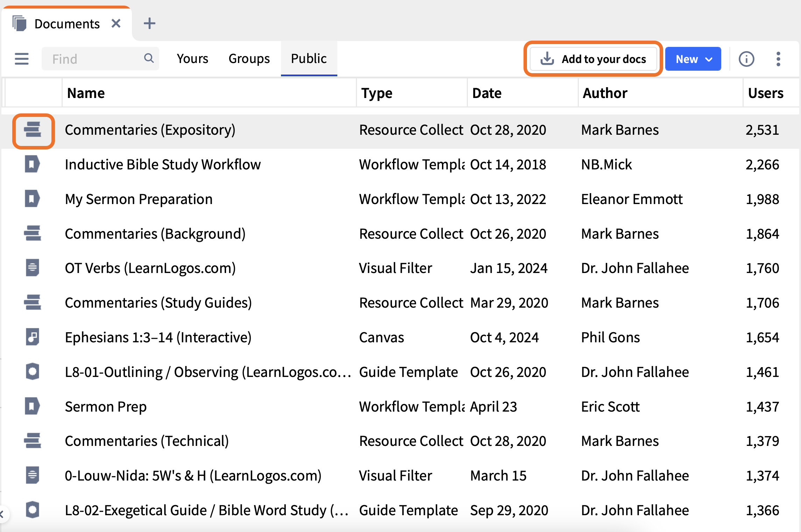Image resolution: width=801 pixels, height=532 pixels.
Task: Select Commentaries (Technical) name
Action: point(147,441)
